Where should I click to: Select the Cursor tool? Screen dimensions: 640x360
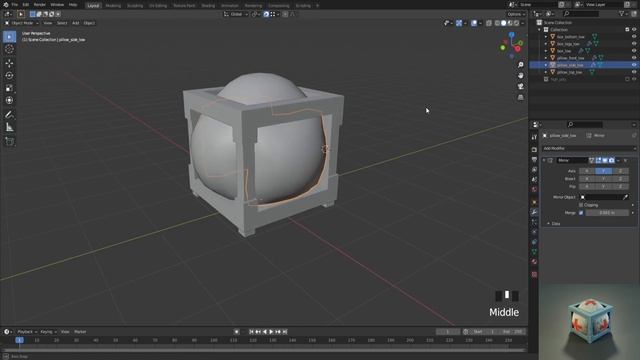click(x=9, y=49)
